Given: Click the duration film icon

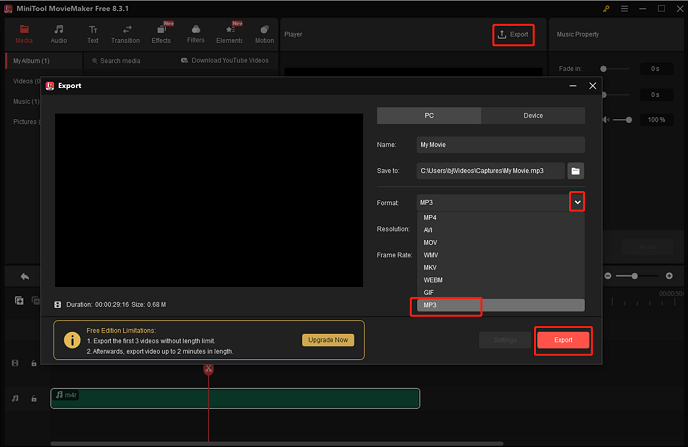Looking at the screenshot, I should click(x=57, y=304).
